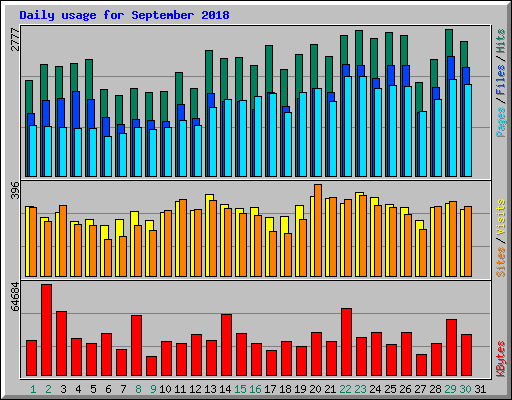512x400 pixels.
Task: Click day label 3 on the axis
Action: click(63, 389)
